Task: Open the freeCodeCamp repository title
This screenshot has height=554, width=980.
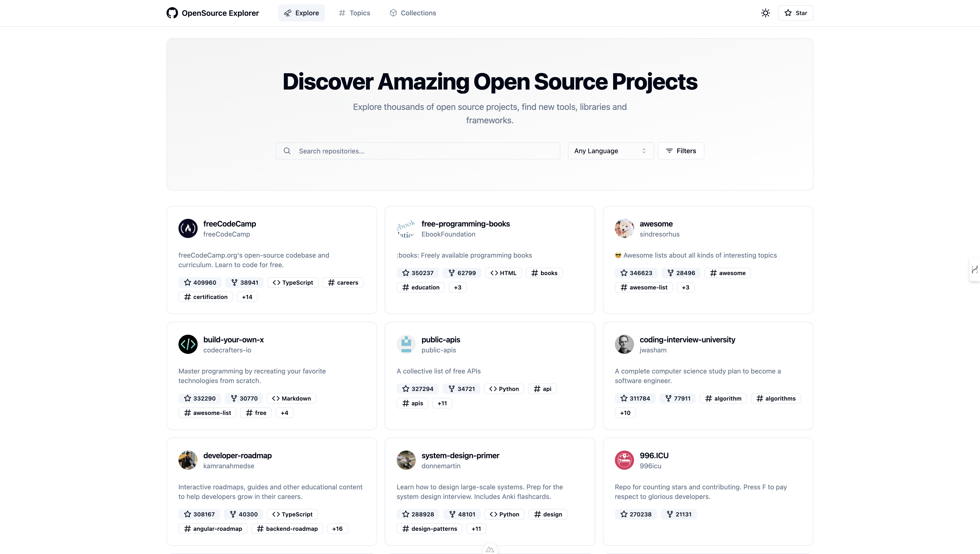Action: pos(229,224)
